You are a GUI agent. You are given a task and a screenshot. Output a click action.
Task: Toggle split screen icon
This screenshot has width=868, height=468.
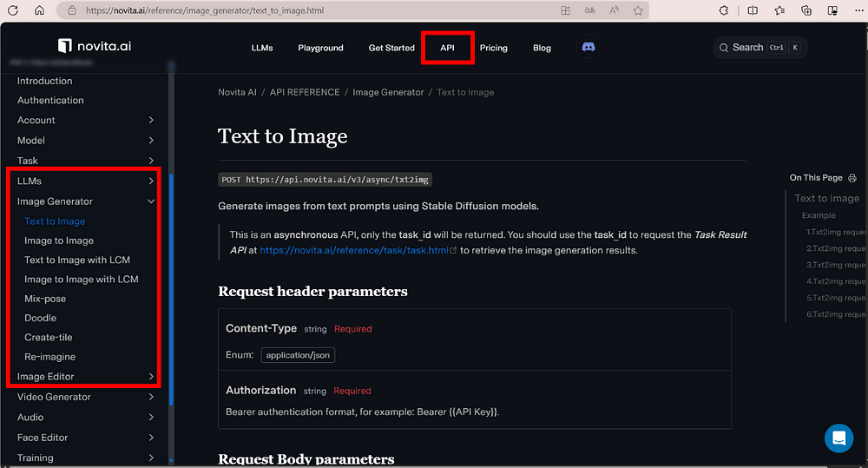(753, 10)
